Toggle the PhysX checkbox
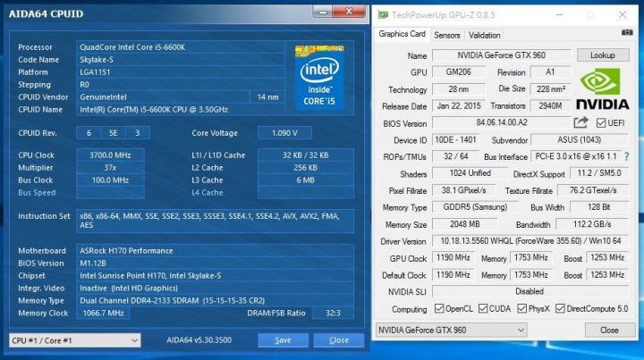 click(521, 308)
